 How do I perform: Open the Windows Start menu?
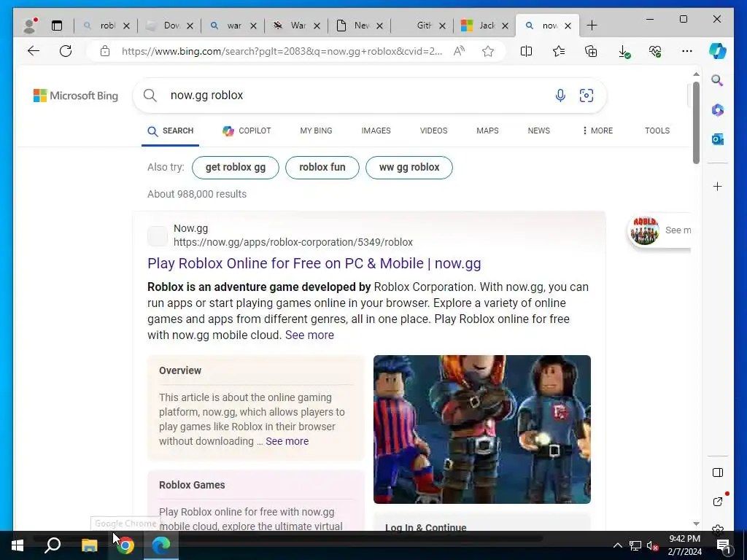pyautogui.click(x=18, y=545)
